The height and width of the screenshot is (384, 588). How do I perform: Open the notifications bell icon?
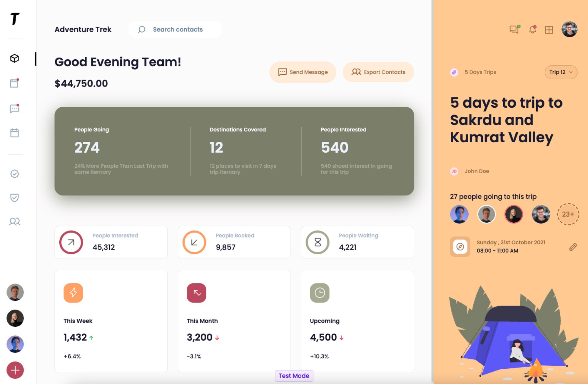532,29
